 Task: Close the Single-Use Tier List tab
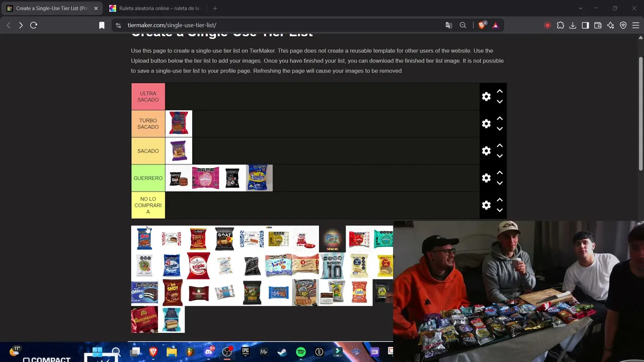tap(96, 9)
